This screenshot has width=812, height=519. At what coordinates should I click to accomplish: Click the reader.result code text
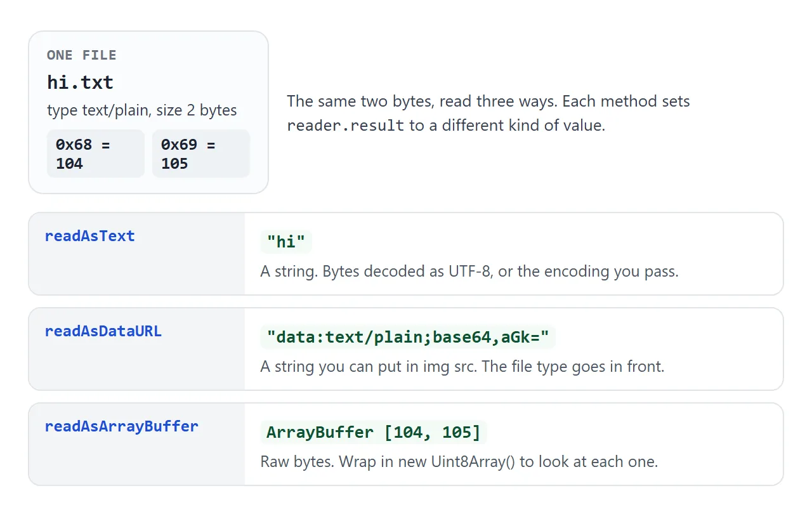tap(346, 126)
